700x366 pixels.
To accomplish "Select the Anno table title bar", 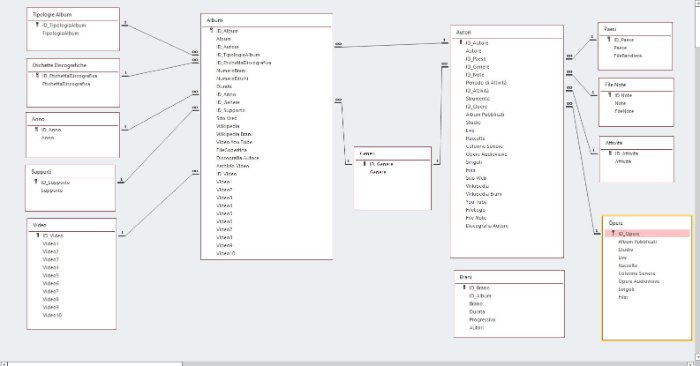I will coord(73,119).
